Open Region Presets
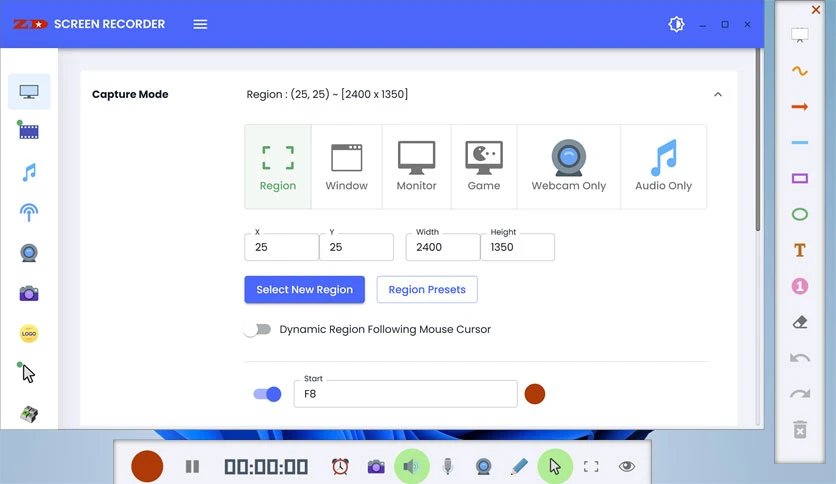Viewport: 836px width, 484px height. 427,289
